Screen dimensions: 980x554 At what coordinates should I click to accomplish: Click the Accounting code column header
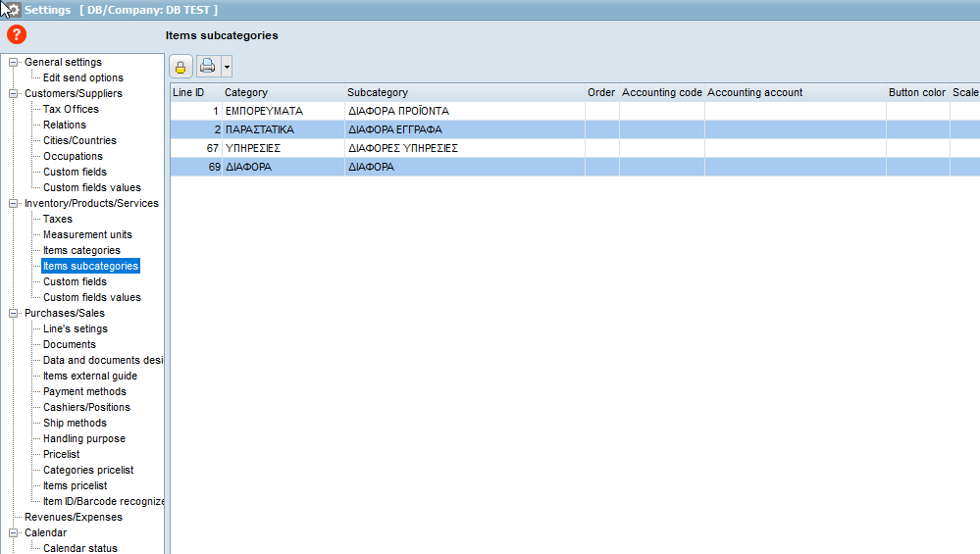point(662,92)
